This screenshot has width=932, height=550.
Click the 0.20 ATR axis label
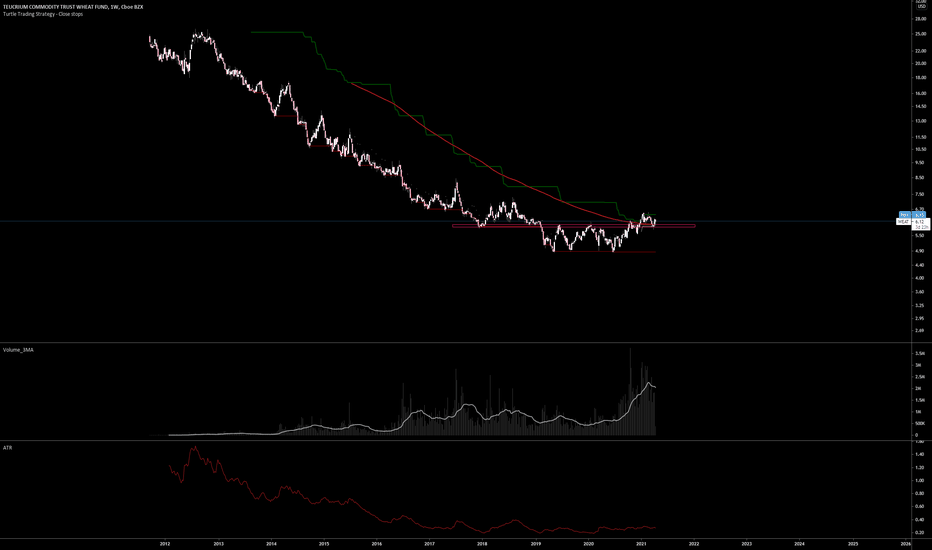tap(920, 532)
